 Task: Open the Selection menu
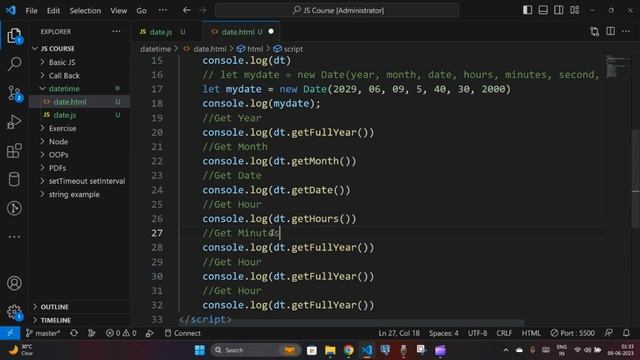[x=85, y=11]
